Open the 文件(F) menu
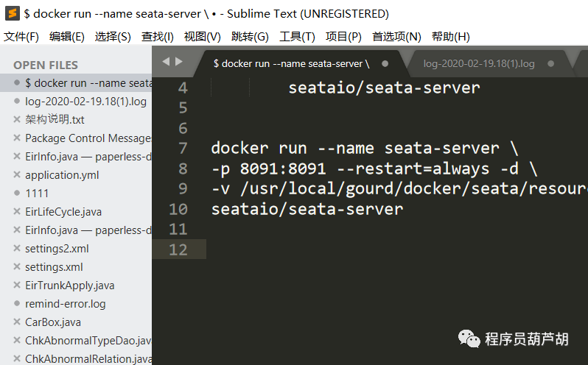This screenshot has width=588, height=365. (21, 37)
